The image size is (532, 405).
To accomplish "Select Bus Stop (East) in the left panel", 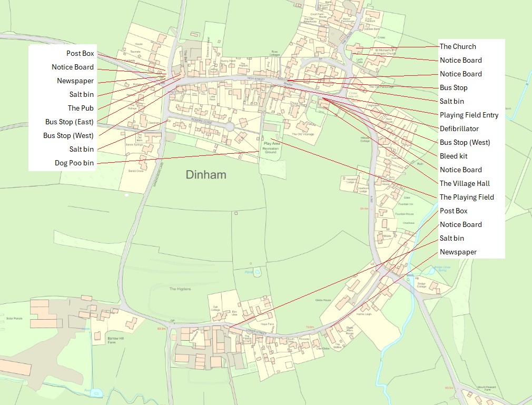I will click(x=70, y=122).
